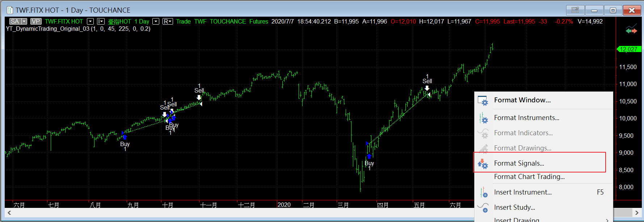Expand the R dropdown in status line
This screenshot has width=644, height=222.
[168, 22]
